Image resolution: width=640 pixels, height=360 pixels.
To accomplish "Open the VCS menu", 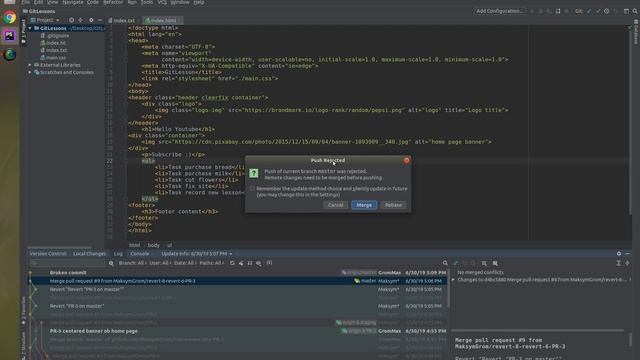I will pos(162,2).
